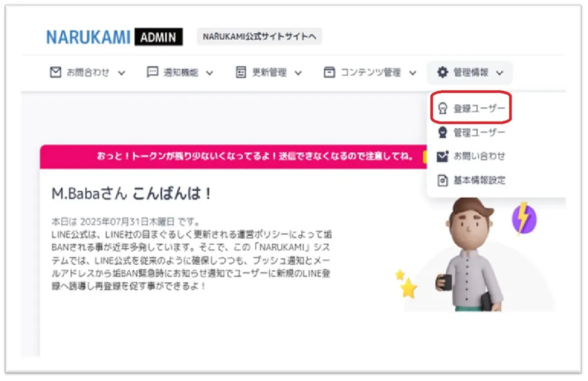Click the 登録ユーザー user icon

point(442,109)
